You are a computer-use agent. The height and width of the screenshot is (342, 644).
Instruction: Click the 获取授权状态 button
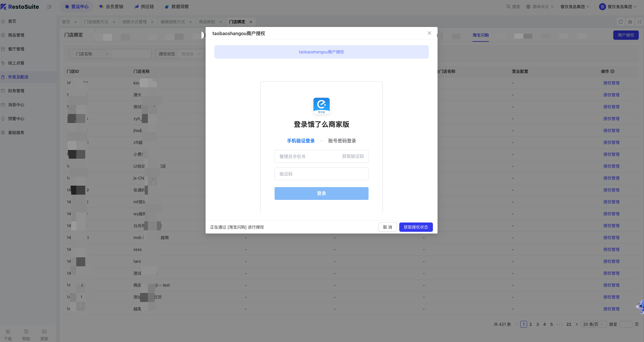click(x=416, y=227)
